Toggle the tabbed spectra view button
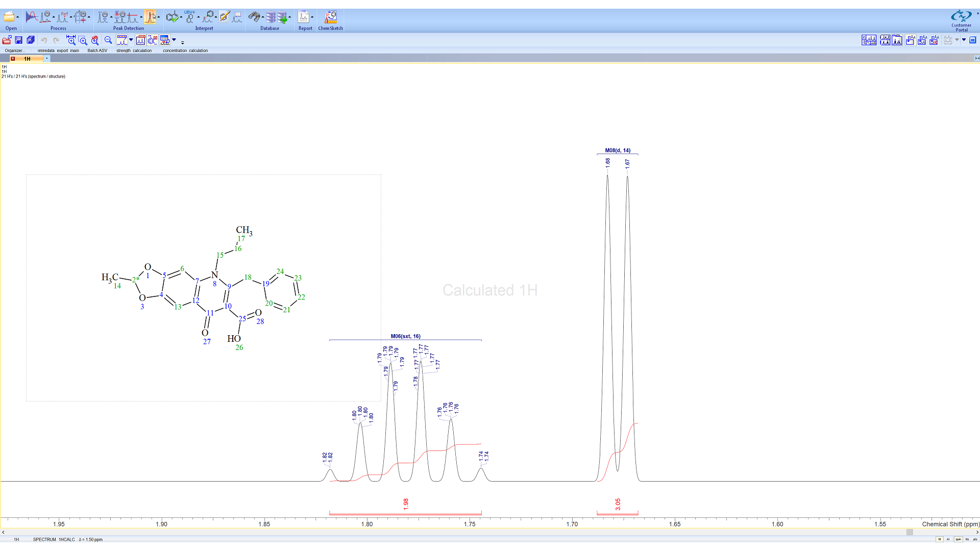The image size is (980, 551). click(897, 40)
